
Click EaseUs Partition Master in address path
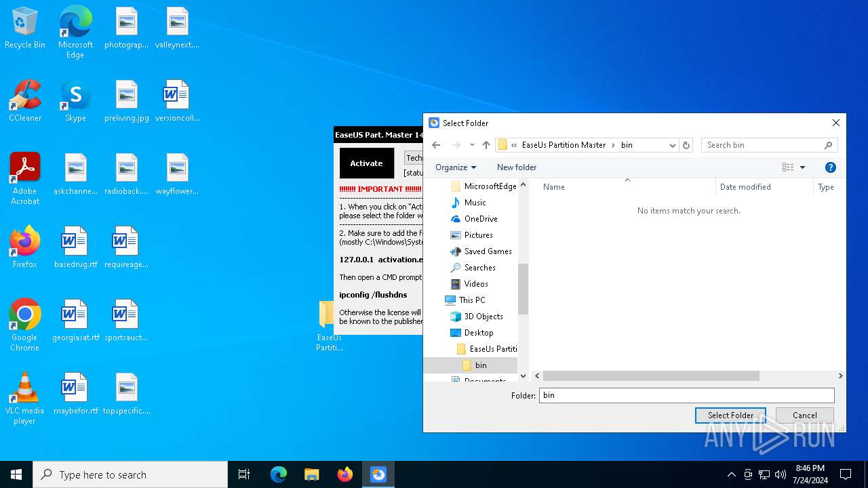(x=564, y=145)
